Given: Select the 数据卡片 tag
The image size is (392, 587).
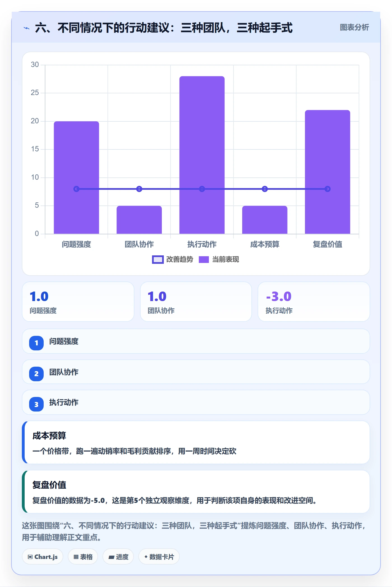Looking at the screenshot, I should (x=159, y=557).
